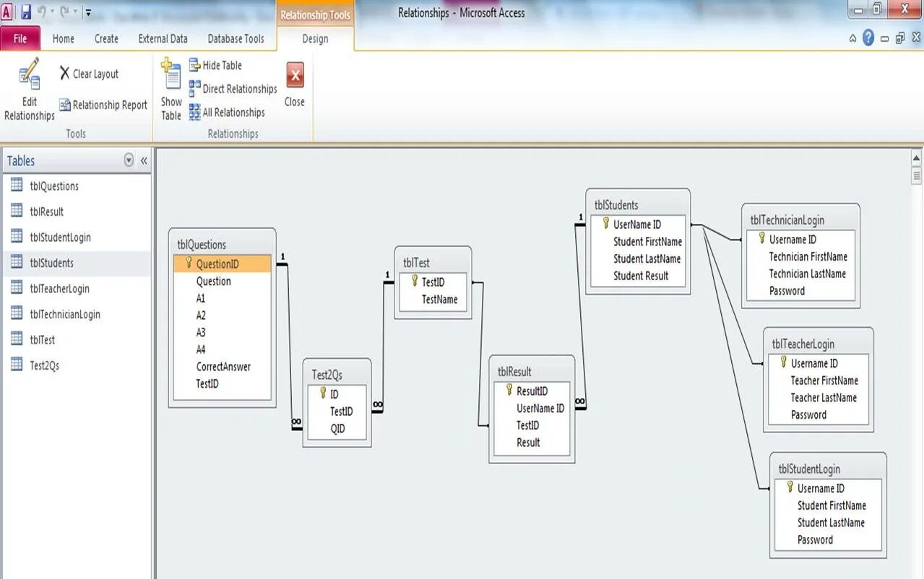Show All Relationships
The image size is (924, 579).
click(227, 112)
